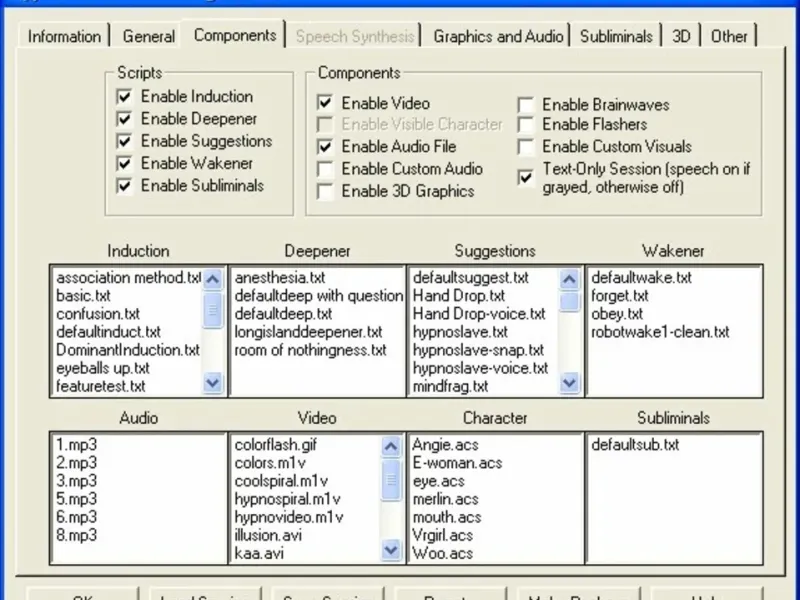
Task: Click the Induction list scrollbar thumb
Action: coord(213,309)
